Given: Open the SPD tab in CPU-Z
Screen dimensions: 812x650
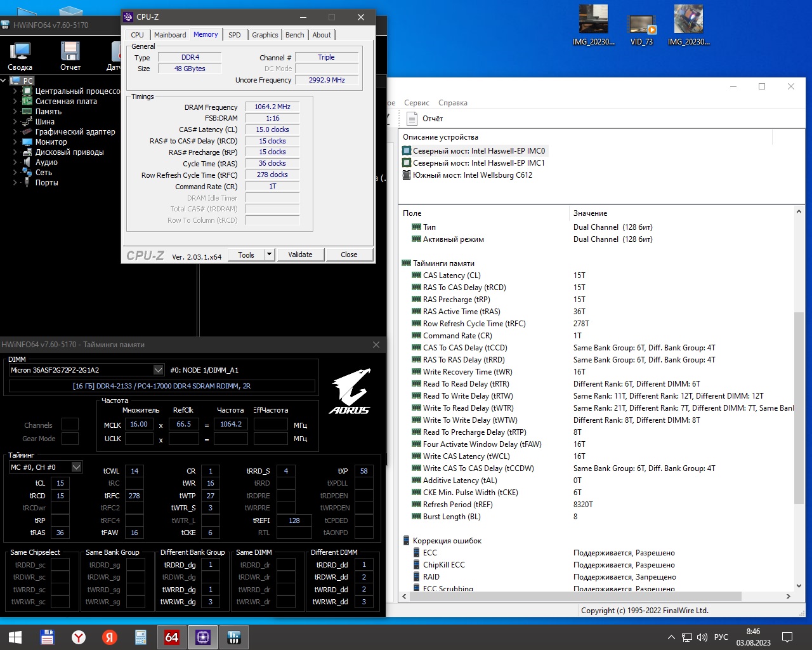Looking at the screenshot, I should point(235,35).
